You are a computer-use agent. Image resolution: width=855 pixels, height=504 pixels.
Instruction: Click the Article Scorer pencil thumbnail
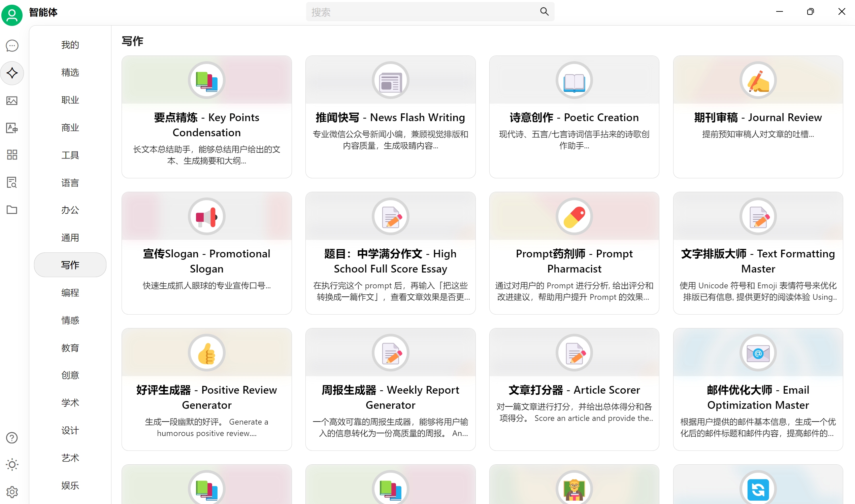click(574, 353)
